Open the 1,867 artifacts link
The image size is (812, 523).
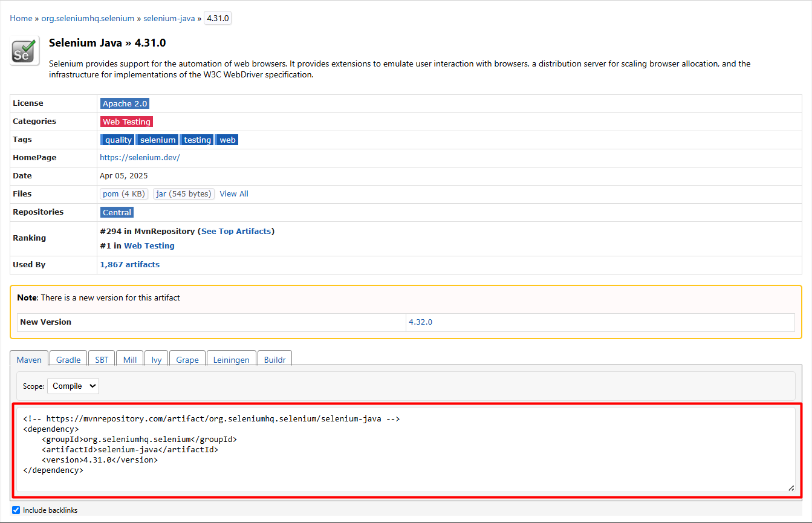tap(130, 264)
